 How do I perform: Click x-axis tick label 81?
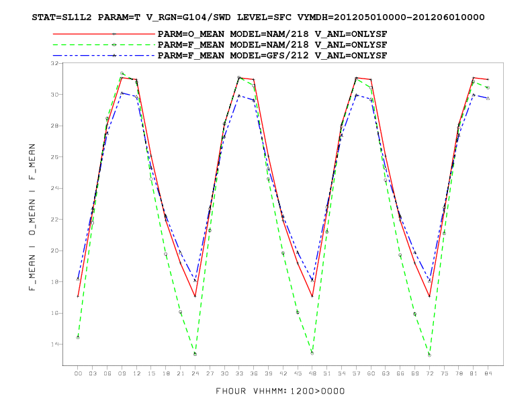[474, 373]
